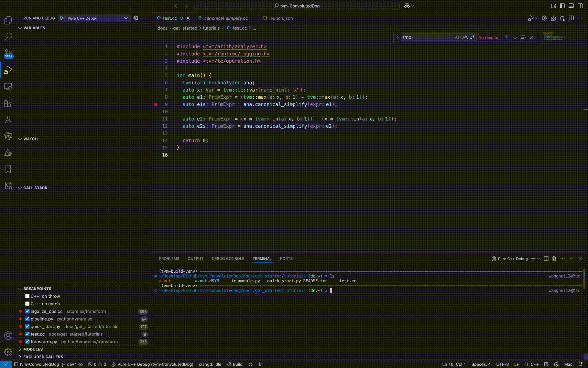588x368 pixels.
Task: Open the Extensions view icon
Action: point(8,103)
